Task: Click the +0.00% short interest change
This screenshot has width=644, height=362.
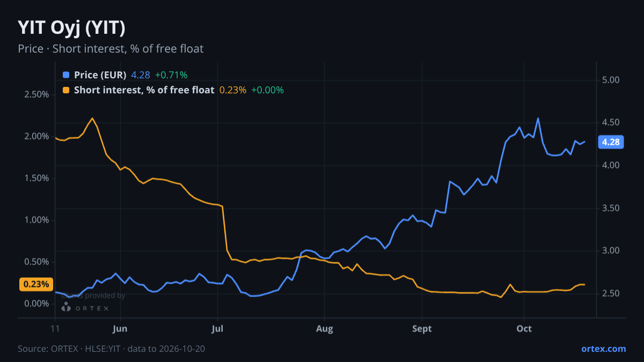Action: point(267,90)
